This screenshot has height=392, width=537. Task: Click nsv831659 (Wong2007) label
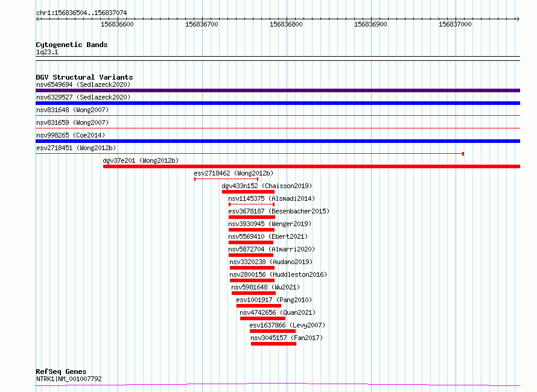click(72, 122)
